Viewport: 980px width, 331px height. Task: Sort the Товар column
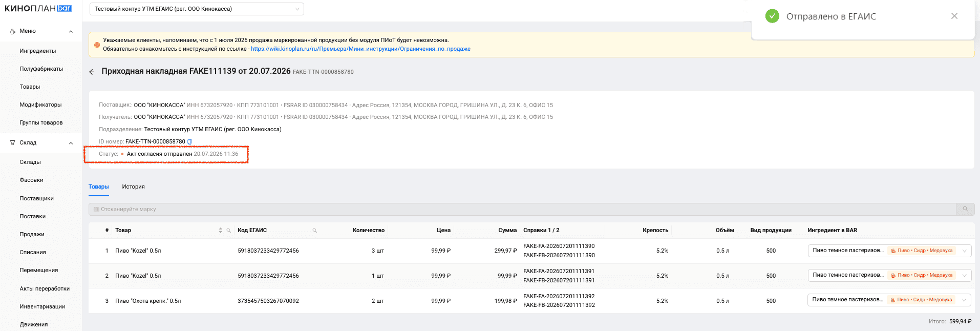(221, 231)
